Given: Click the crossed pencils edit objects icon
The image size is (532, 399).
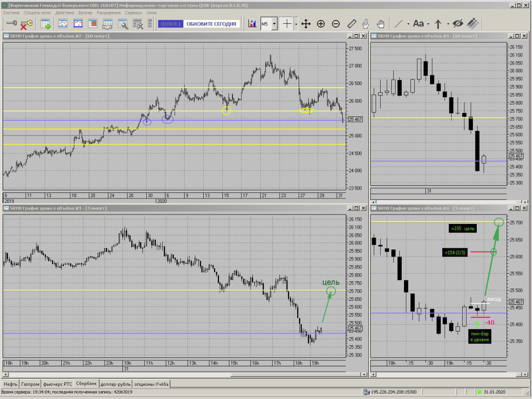Looking at the screenshot, I should click(473, 24).
